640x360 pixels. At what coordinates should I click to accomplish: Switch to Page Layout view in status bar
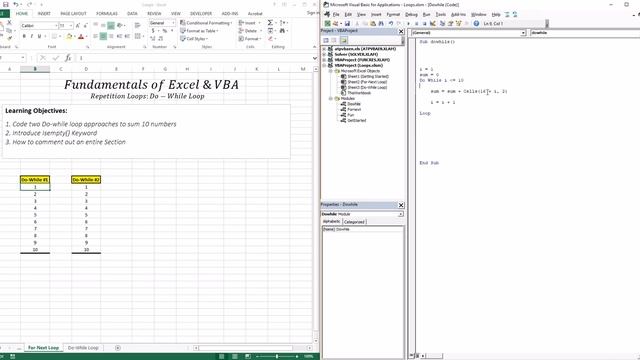point(235,356)
